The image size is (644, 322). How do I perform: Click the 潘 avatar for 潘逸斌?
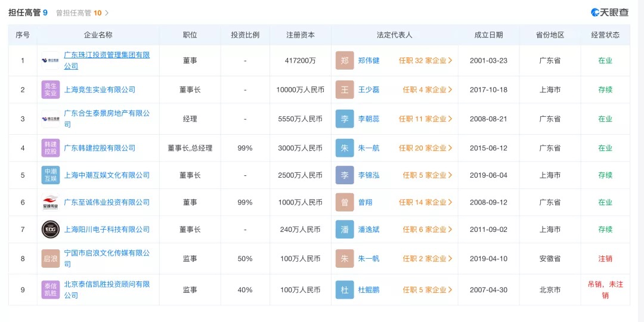pos(345,230)
